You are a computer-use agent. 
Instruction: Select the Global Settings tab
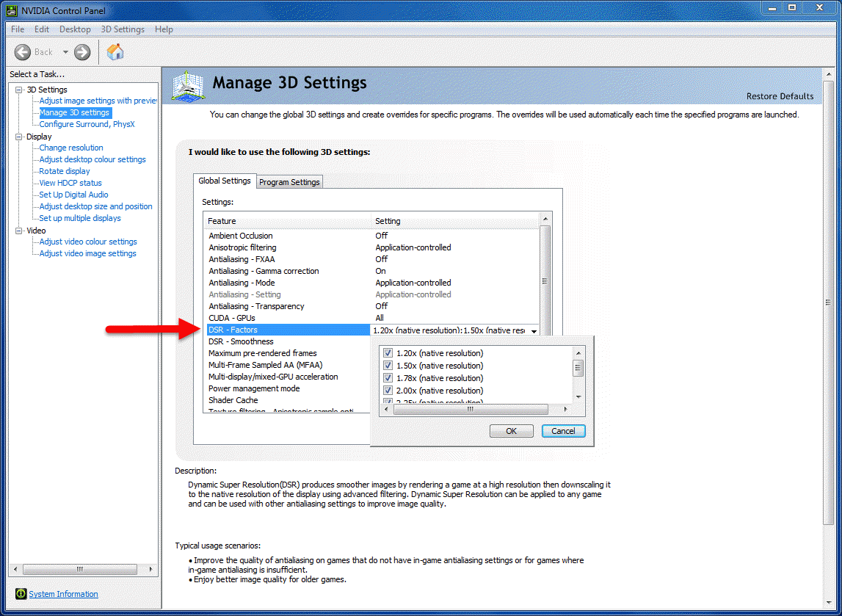click(225, 181)
